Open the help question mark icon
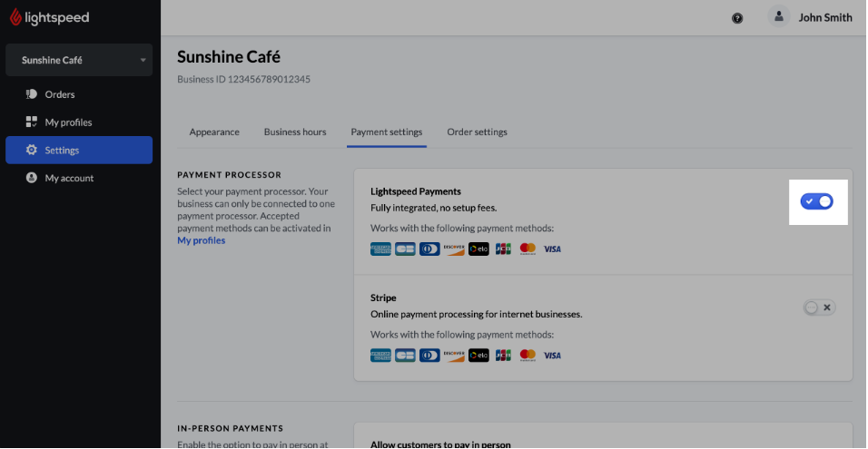This screenshot has width=868, height=449. (737, 18)
